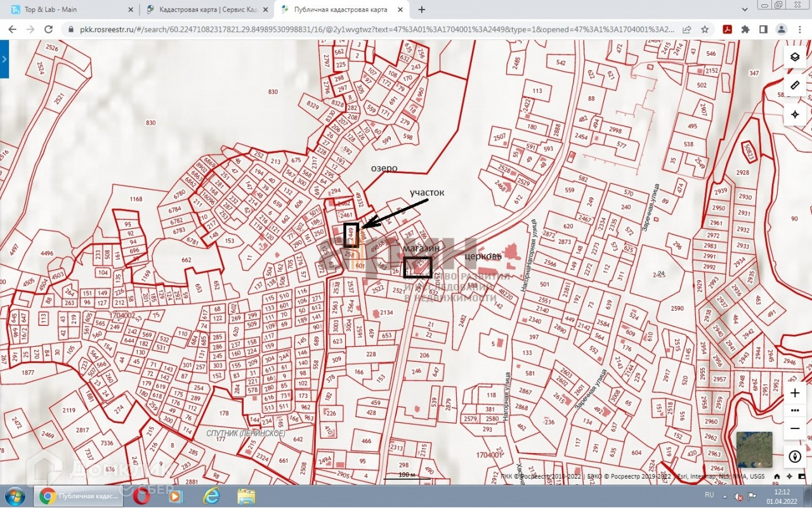Open Adobe Acrobat extension icon
The image size is (812, 509).
coord(727,29)
